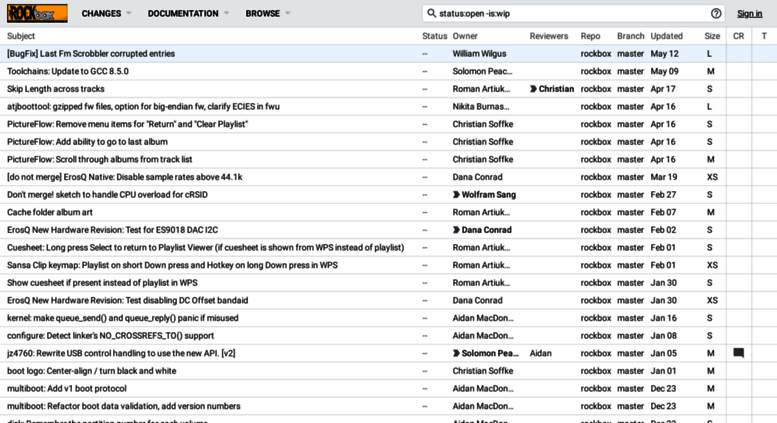This screenshot has width=777, height=423.
Task: Open 'ErosQ New Hardware Revision: Test disabling DC Offset'
Action: tap(127, 301)
